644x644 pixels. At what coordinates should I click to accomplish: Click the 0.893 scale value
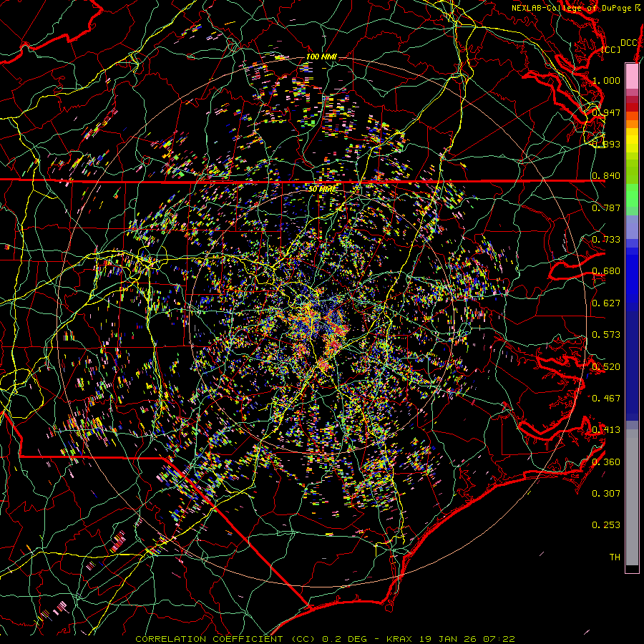coord(606,144)
